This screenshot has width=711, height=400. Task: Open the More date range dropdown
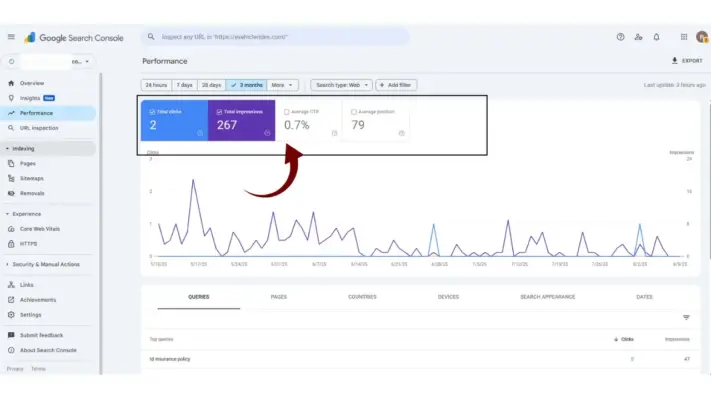coord(282,85)
